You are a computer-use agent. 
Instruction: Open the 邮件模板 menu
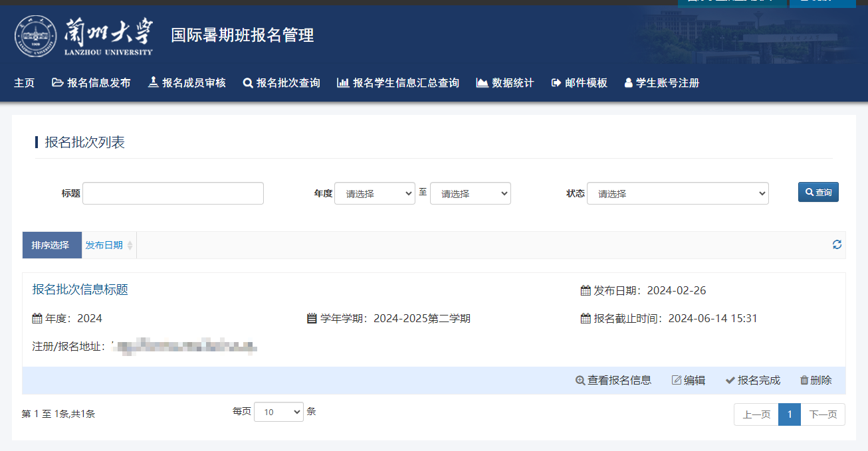click(x=580, y=83)
